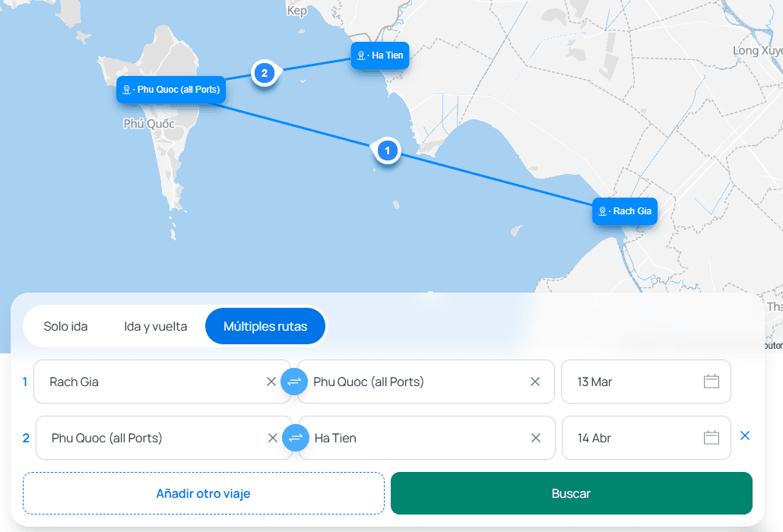This screenshot has height=532, width=783.
Task: Clear the Rach Gia origin field
Action: pos(271,382)
